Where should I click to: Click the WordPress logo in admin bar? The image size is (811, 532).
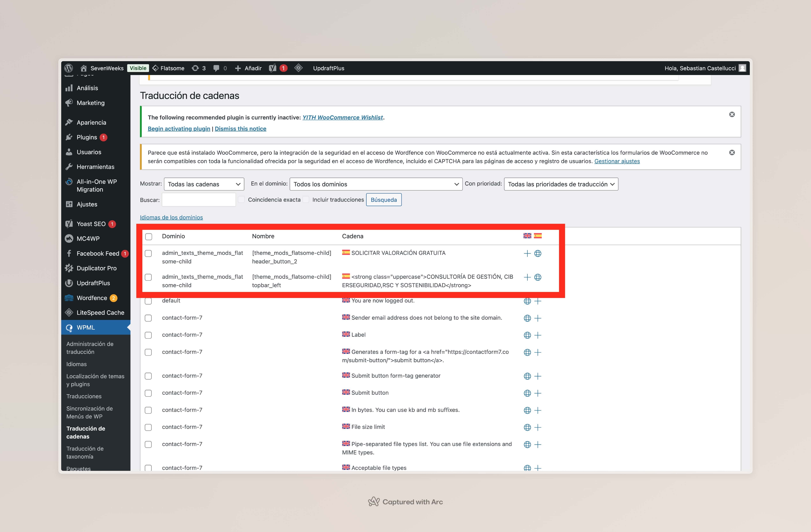click(x=69, y=68)
